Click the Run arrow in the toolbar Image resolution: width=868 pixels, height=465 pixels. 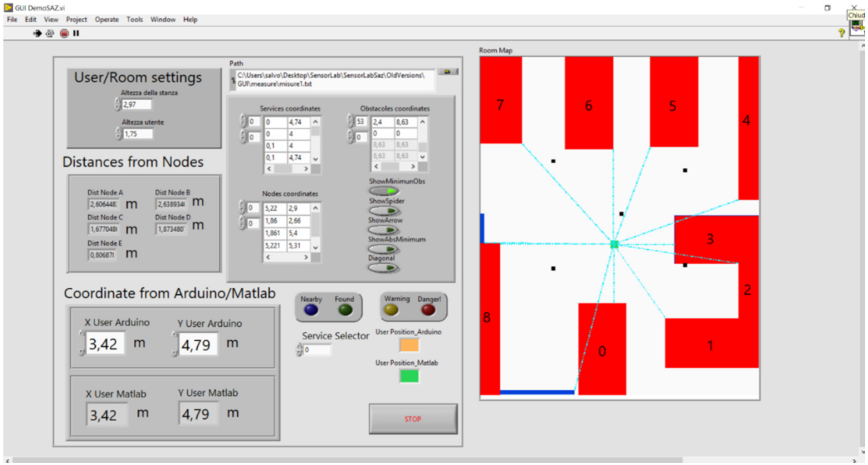37,33
